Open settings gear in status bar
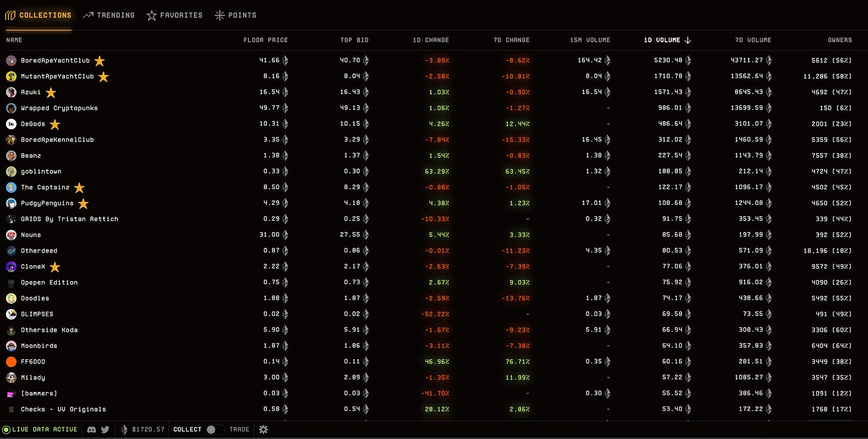Screen dimensions: 868x439 [263, 429]
